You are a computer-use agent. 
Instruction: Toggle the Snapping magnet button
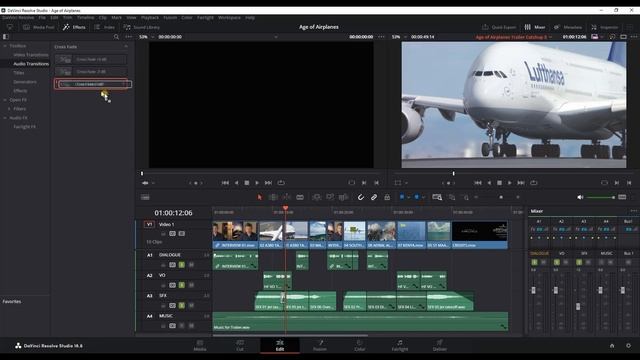360,197
